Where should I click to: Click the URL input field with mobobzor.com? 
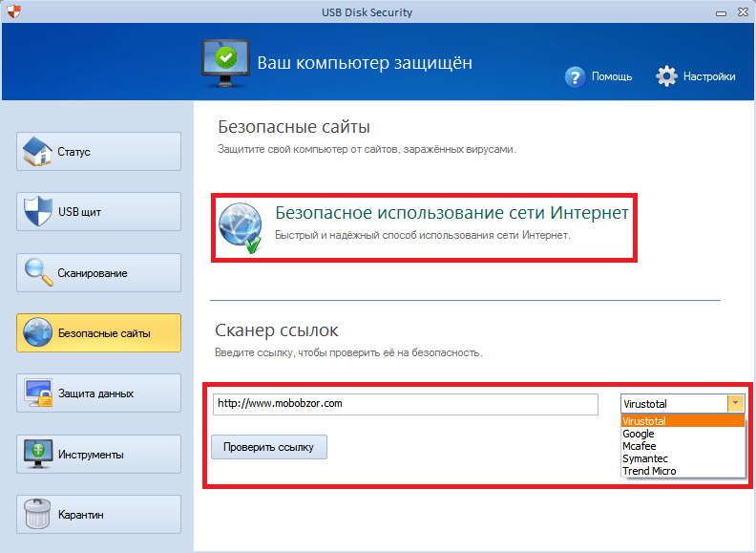pos(406,404)
